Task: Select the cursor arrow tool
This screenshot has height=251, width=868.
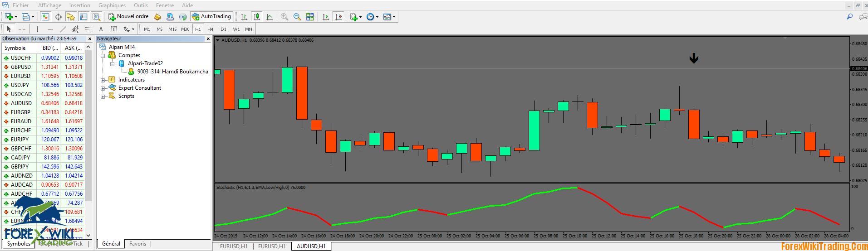Action: point(9,29)
